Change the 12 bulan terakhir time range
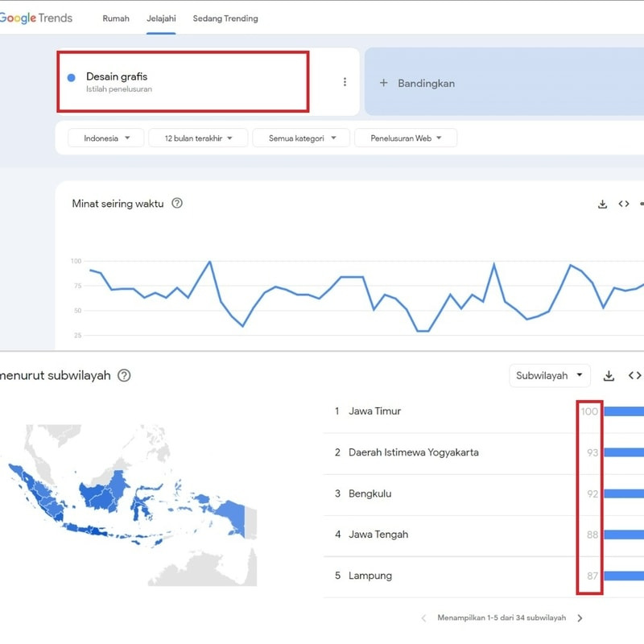The image size is (644, 644). tap(198, 138)
